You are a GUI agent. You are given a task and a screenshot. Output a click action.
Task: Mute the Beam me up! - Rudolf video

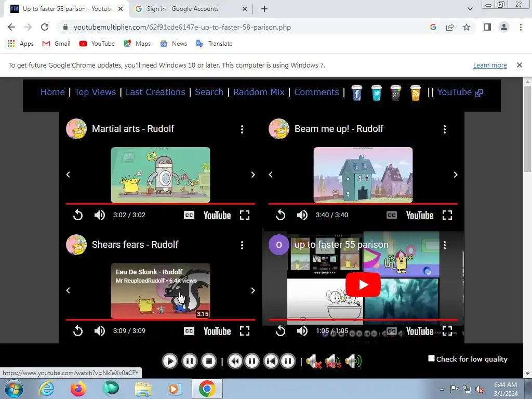[302, 215]
